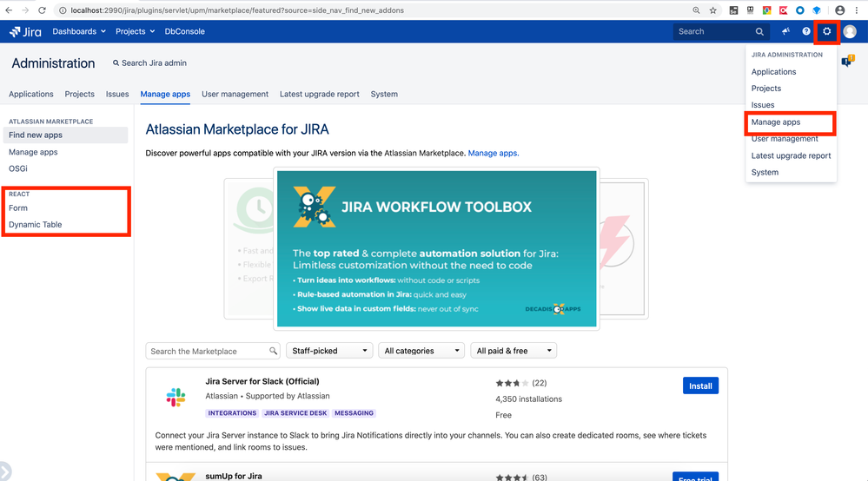Open the Chrome profile account icon
Viewport: 868px width, 481px height.
click(x=840, y=10)
